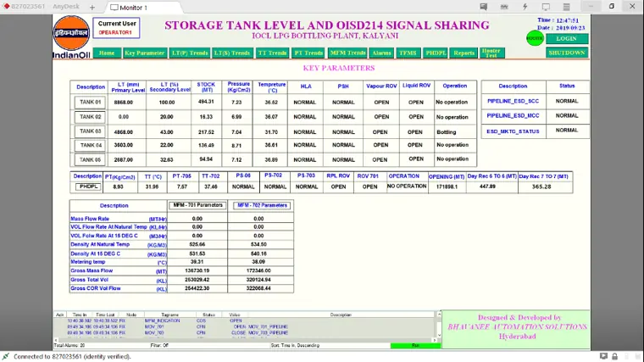Image resolution: width=644 pixels, height=362 pixels.
Task: Click Gross Mass Flow row label
Action: tap(92, 270)
